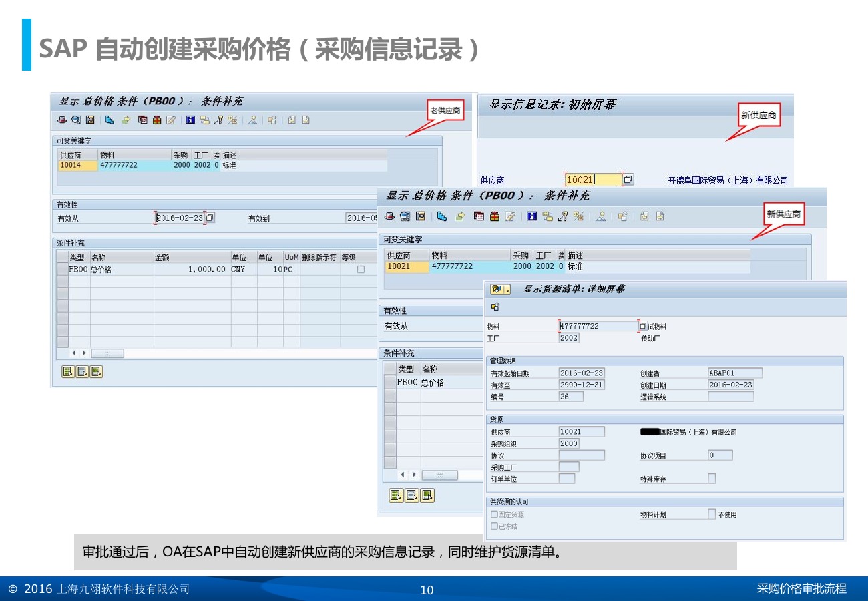Viewport: 868px width, 601px height.
Task: Check the 已冻结 checkbox
Action: (x=494, y=526)
